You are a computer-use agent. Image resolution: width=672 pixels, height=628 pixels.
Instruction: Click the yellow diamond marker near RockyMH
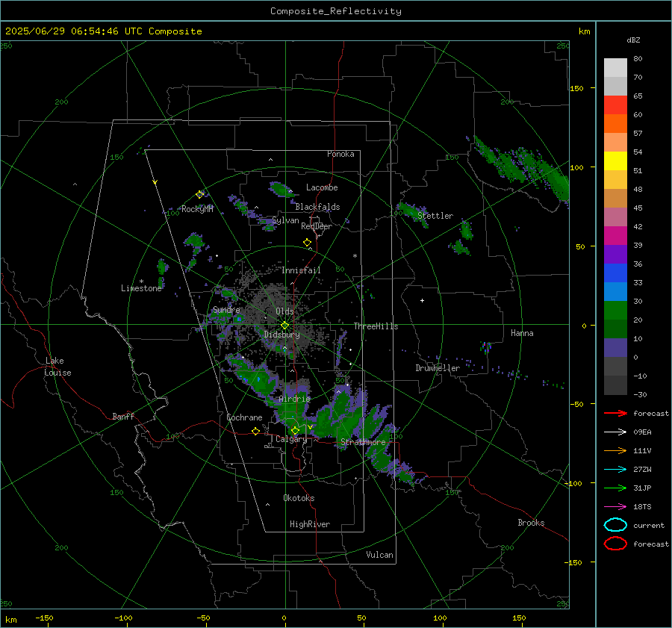click(199, 195)
